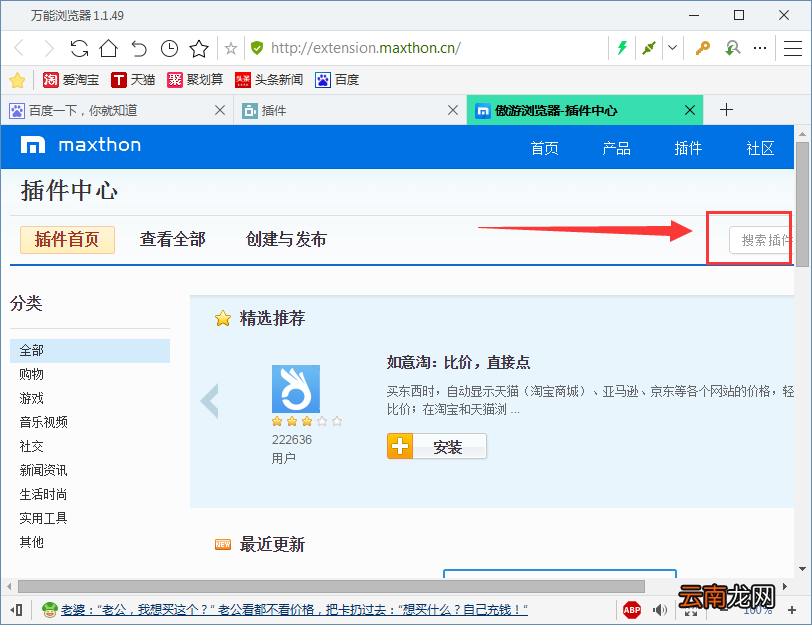Screen dimensions: 812x625
Task: Select the 其他 category
Action: [x=32, y=542]
